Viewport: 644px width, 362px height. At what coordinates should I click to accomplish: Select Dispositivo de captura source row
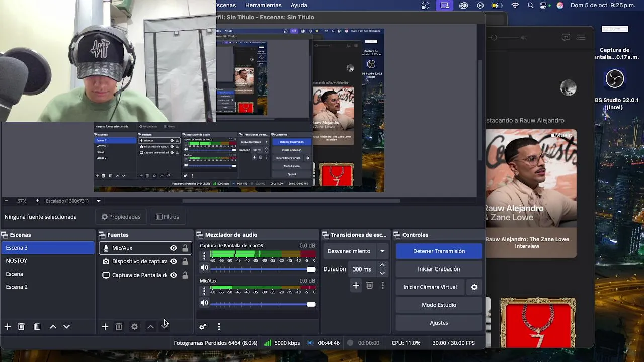pyautogui.click(x=145, y=261)
